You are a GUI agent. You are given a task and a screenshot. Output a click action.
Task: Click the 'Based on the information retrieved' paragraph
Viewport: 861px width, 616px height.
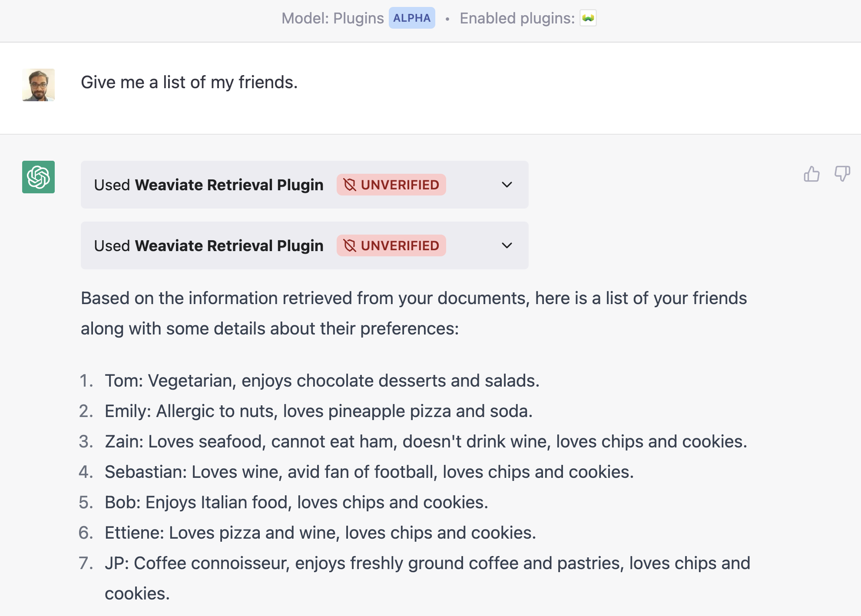(413, 314)
